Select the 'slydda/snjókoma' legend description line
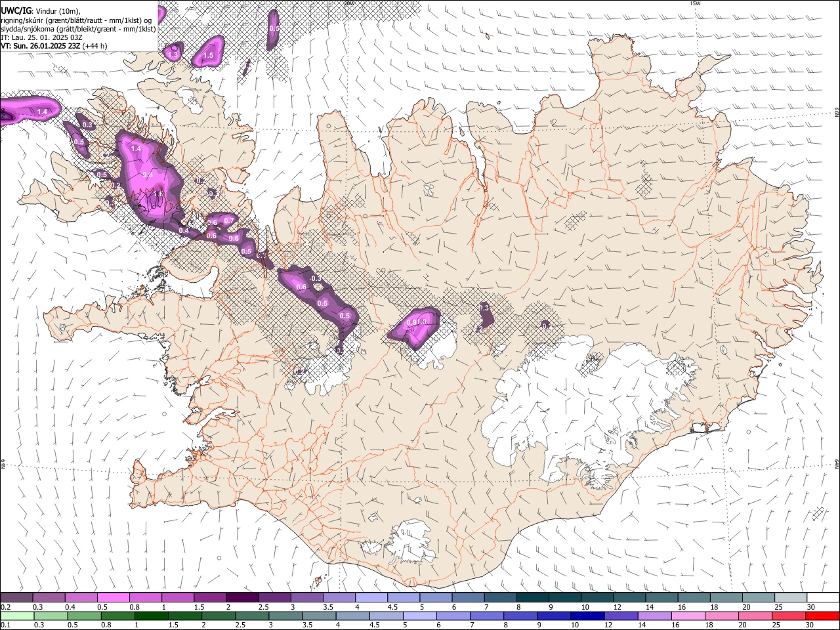 click(x=78, y=29)
